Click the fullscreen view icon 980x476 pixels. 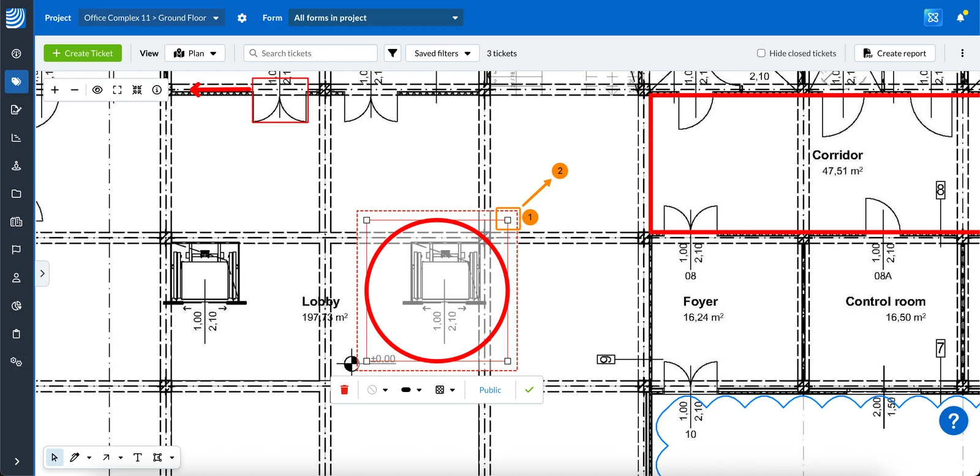click(117, 89)
